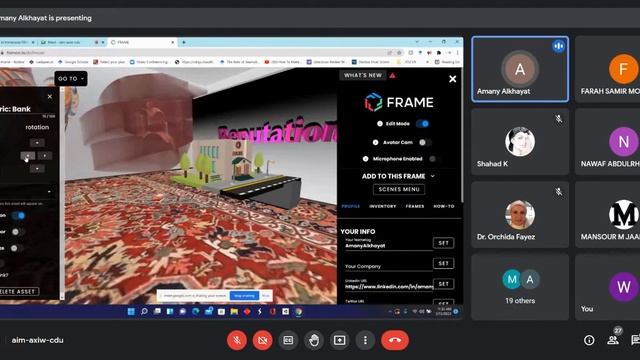Open the SCENES MENU button
Viewport: 640px width, 360px height.
pos(399,189)
